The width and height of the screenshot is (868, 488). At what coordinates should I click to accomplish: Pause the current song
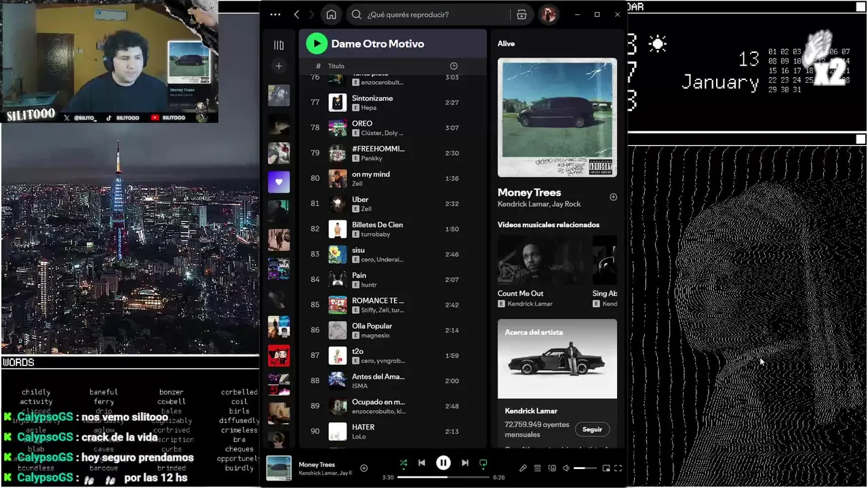pos(443,463)
